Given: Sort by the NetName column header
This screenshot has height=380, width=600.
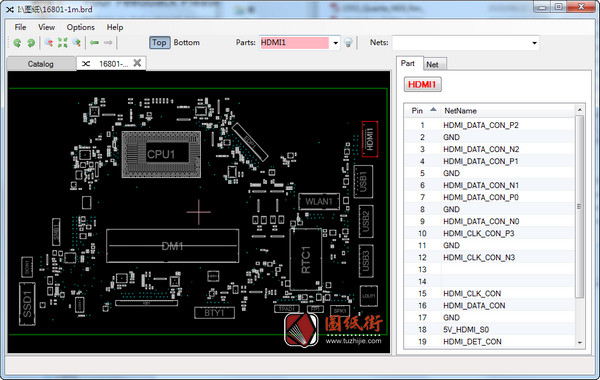Looking at the screenshot, I should tap(507, 111).
